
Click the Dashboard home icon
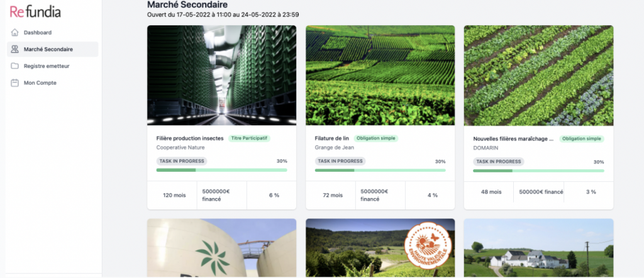click(x=15, y=33)
